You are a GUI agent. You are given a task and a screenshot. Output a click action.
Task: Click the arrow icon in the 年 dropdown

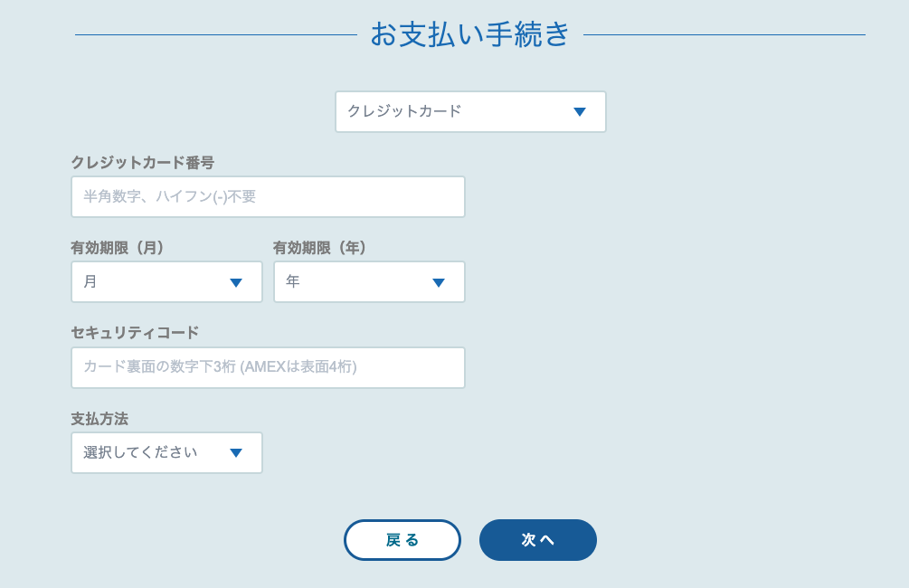point(439,283)
